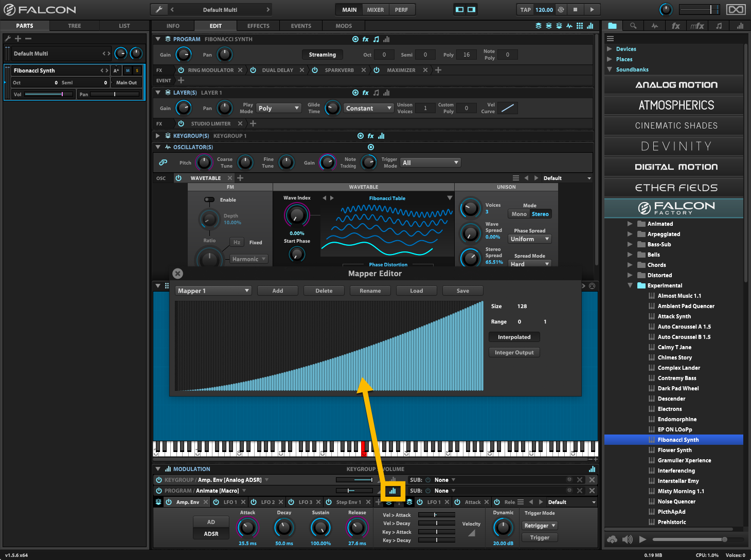Open the Trigger Mode All dropdown
The width and height of the screenshot is (751, 560).
point(430,162)
